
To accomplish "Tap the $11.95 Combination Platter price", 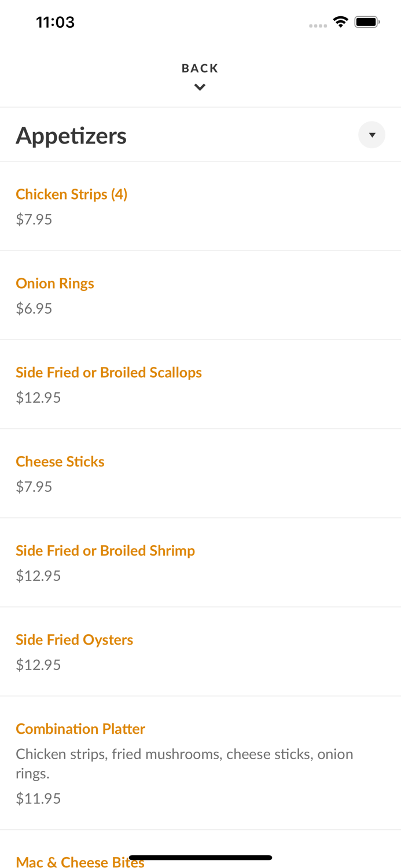I will [x=38, y=799].
